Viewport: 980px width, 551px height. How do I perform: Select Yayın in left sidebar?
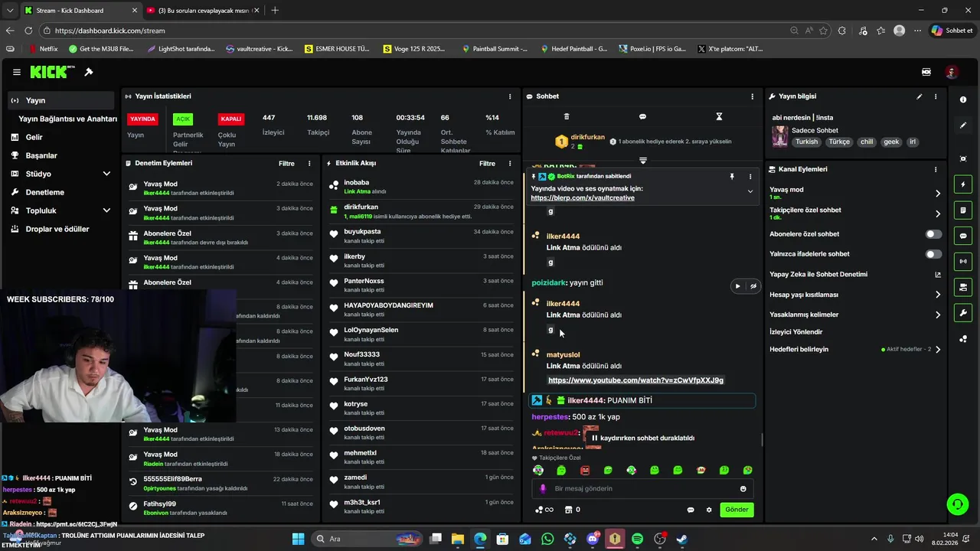[60, 100]
